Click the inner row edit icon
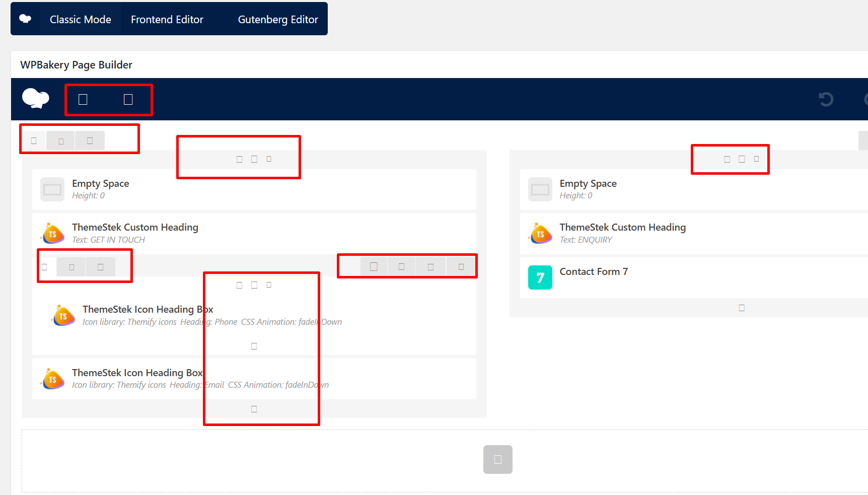 [x=401, y=266]
